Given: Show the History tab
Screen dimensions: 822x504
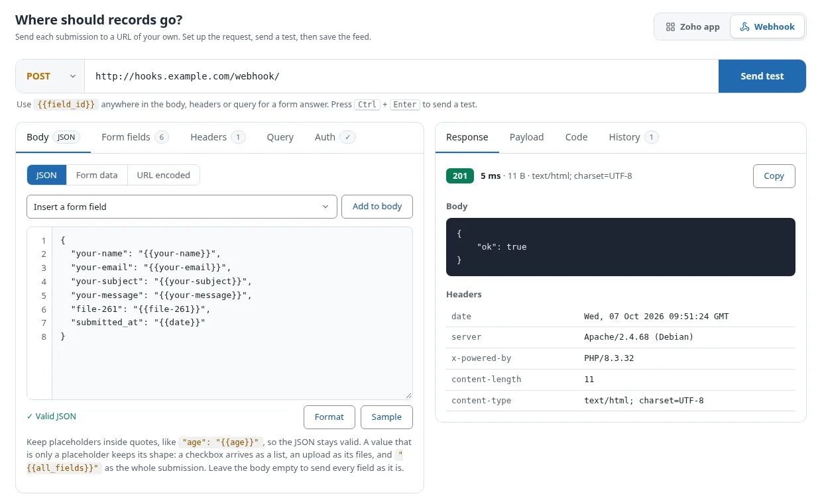Looking at the screenshot, I should [633, 137].
